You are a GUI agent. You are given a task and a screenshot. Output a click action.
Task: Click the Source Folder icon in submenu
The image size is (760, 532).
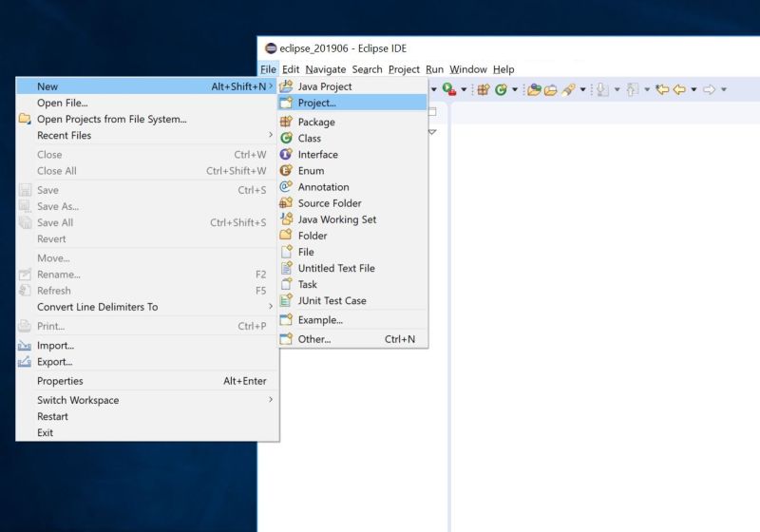point(286,203)
